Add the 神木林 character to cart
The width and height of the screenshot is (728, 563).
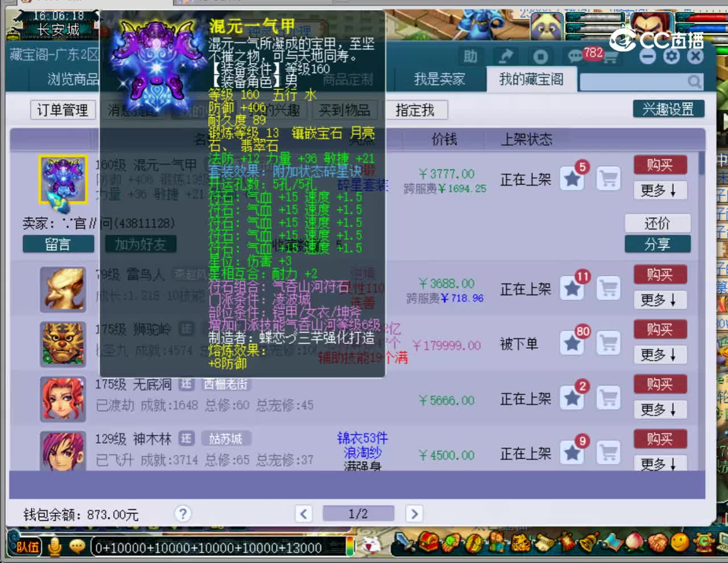pos(609,453)
